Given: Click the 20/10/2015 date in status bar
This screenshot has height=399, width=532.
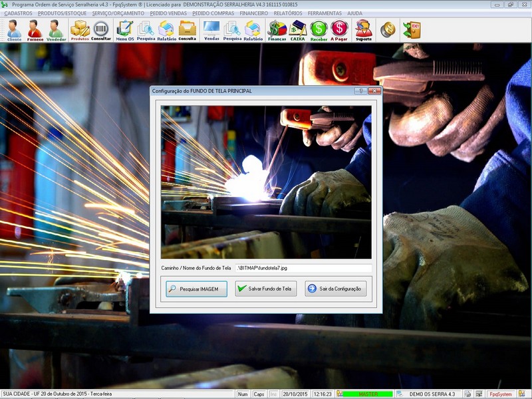Looking at the screenshot, I should coord(295,394).
